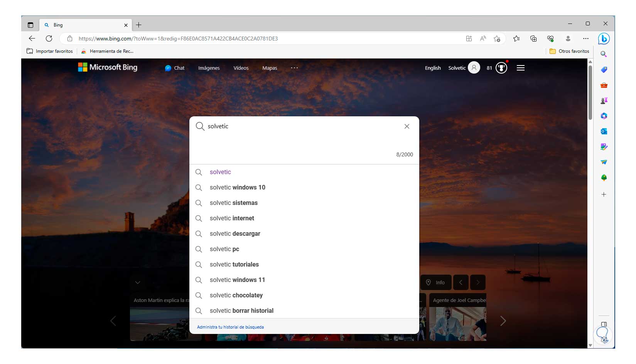636x364 pixels.
Task: Open the browser profile icon
Action: [568, 39]
